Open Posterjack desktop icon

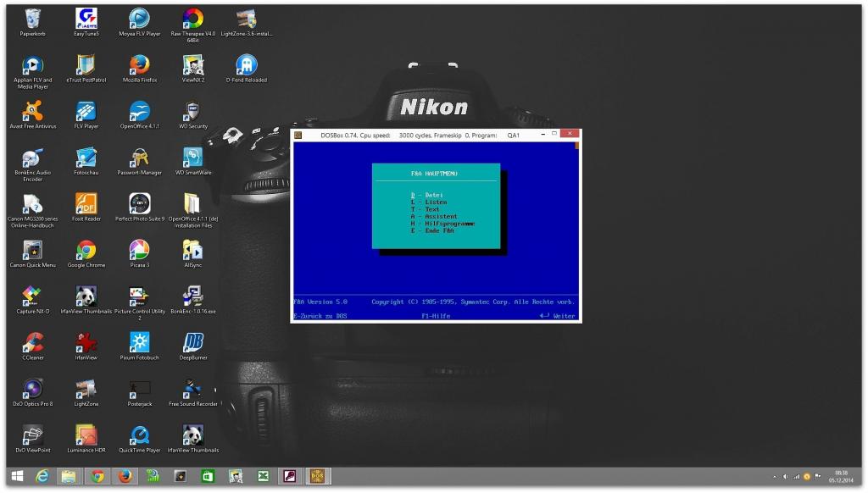[140, 391]
